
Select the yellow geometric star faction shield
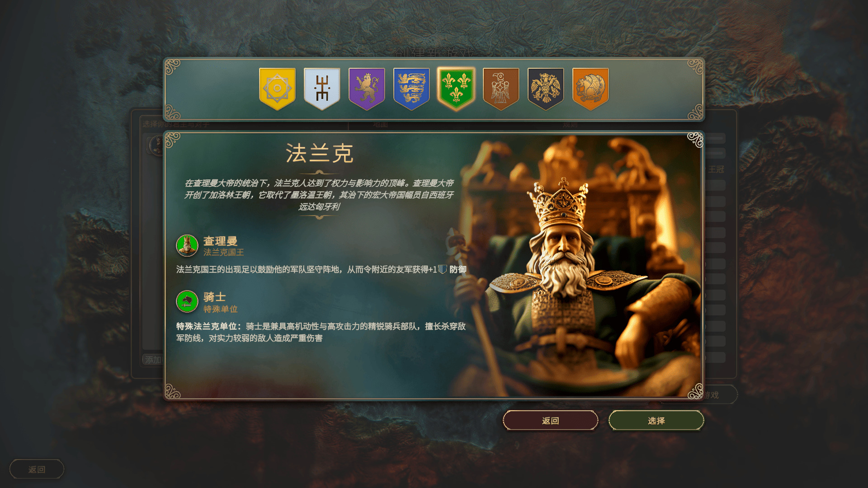click(277, 89)
